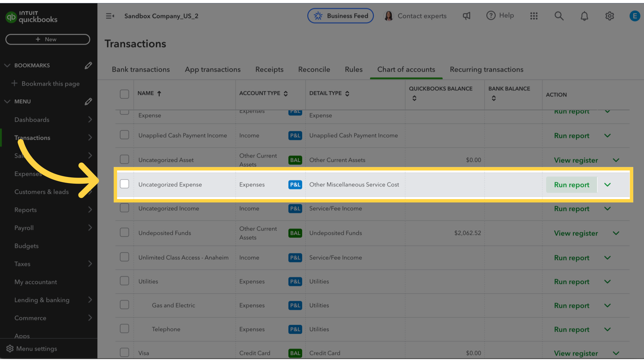Click the P&L badge for Telephone
644x362 pixels.
pos(295,329)
